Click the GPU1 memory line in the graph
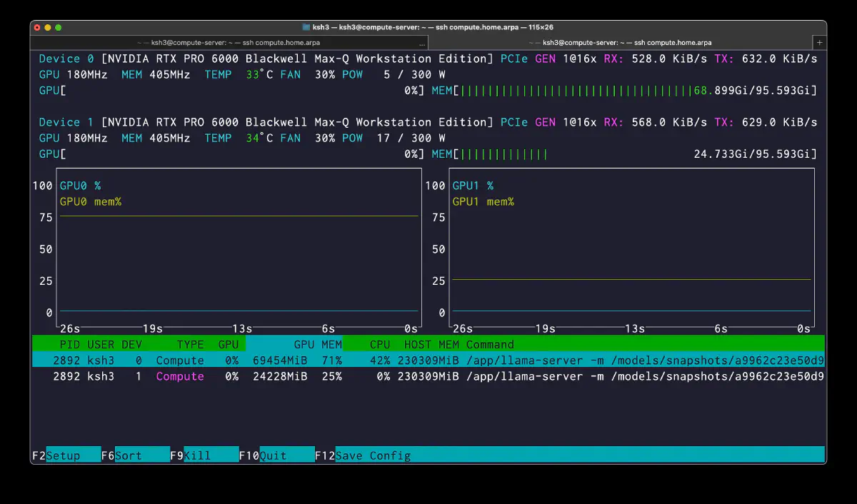This screenshot has width=857, height=504. click(x=631, y=279)
